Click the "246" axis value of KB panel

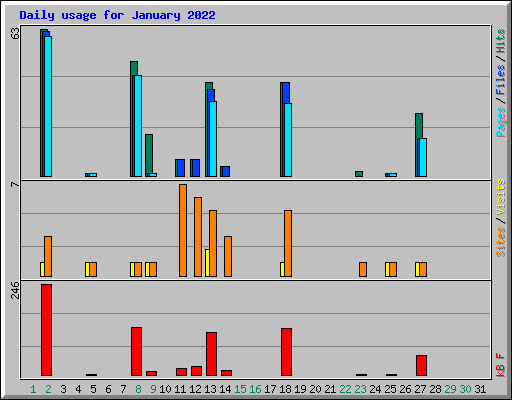[15, 290]
